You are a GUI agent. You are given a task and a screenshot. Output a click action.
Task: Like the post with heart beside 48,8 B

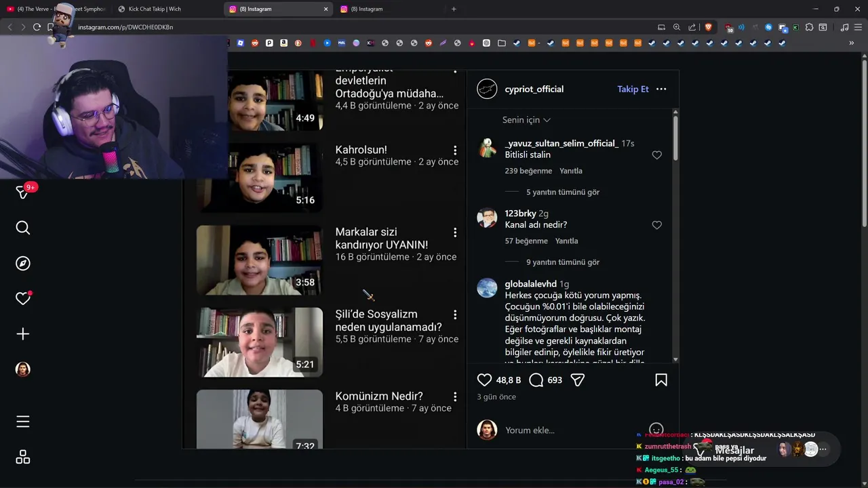point(484,380)
